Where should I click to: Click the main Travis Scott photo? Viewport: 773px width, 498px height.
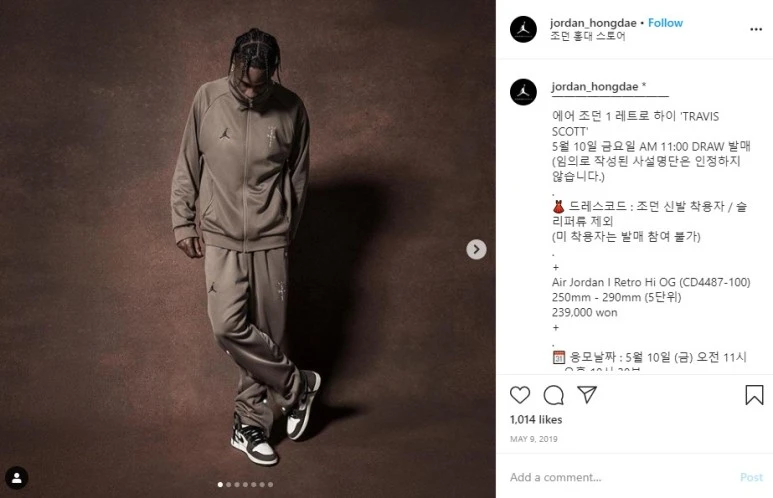tap(247, 249)
